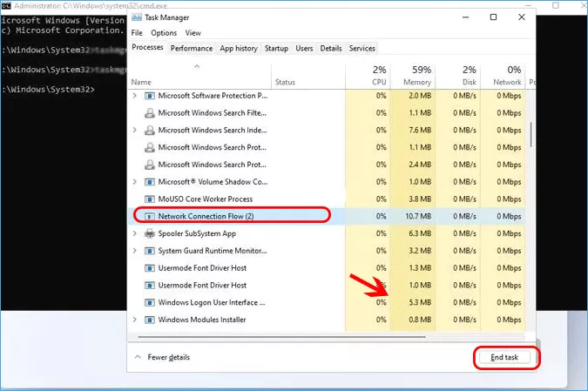Screen dimensions: 588x391
Task: Minimize the Task Manager window
Action: pos(466,17)
